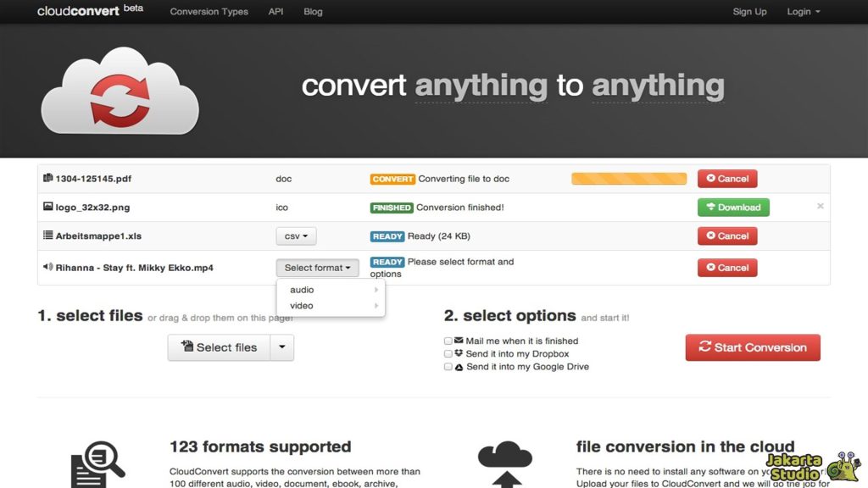Dismiss the finished logo_32x32.png row via its X
The image size is (868, 488).
pos(820,206)
